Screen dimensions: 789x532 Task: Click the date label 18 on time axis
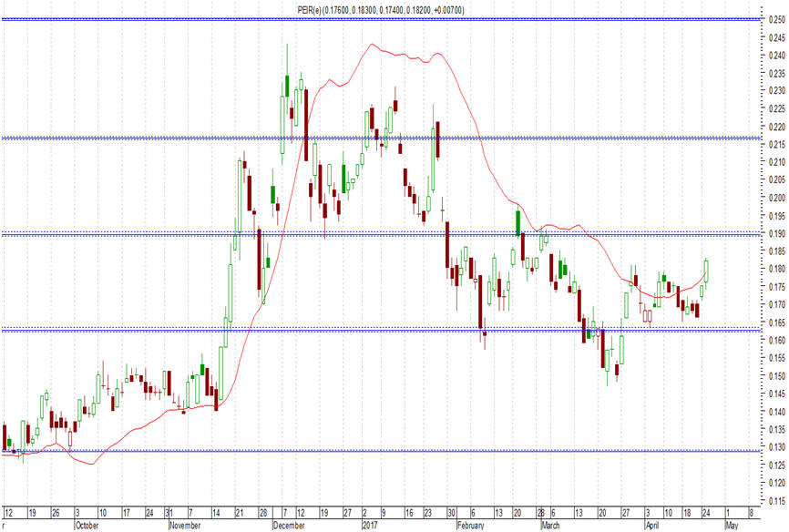[x=687, y=513]
